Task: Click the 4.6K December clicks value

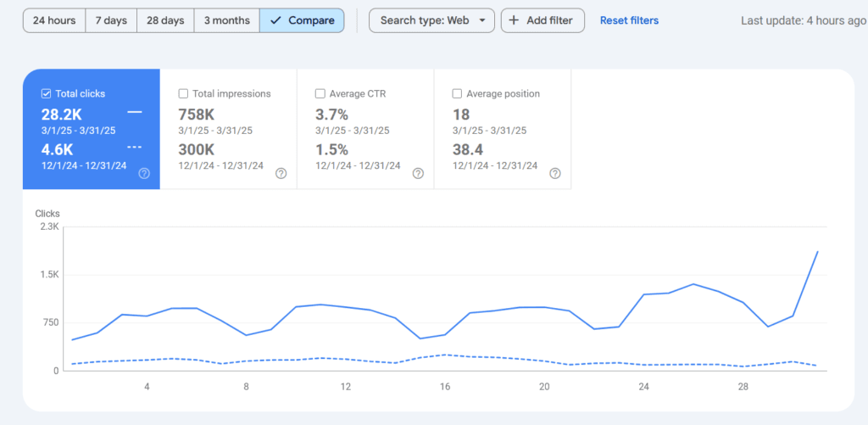Action: [x=57, y=149]
